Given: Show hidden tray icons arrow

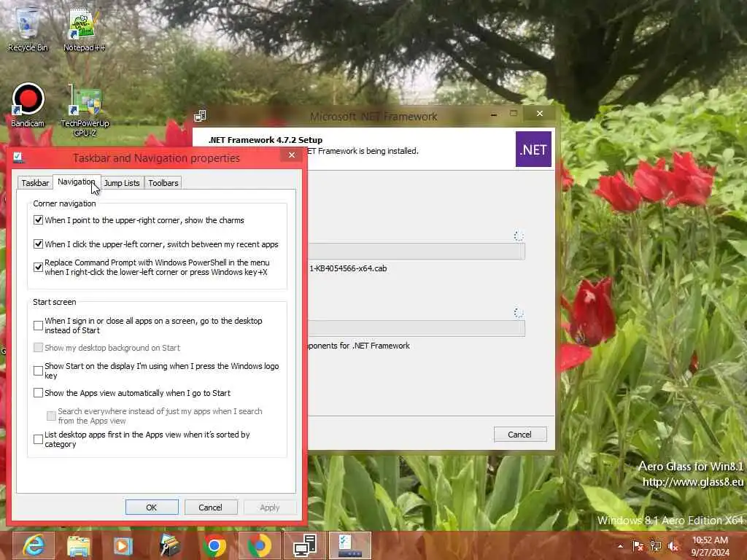Looking at the screenshot, I should [620, 546].
